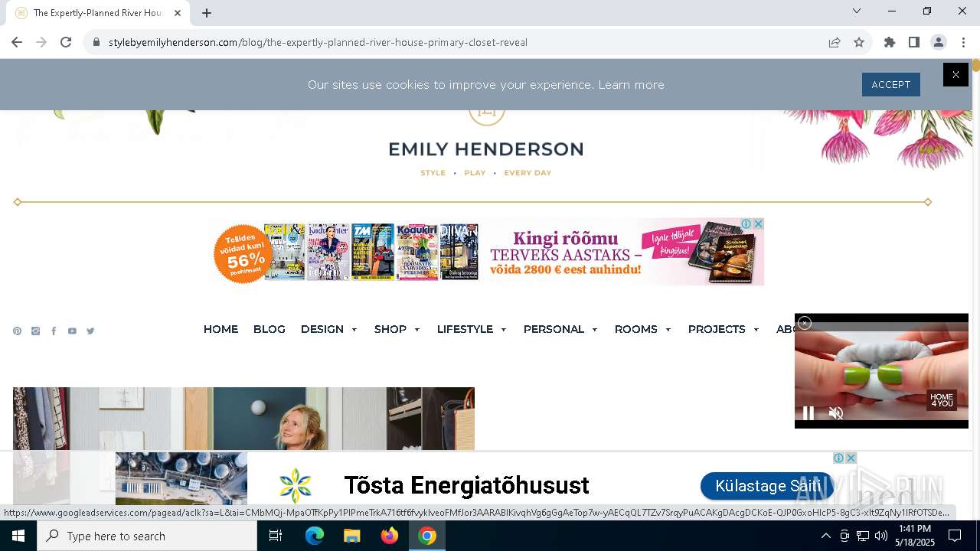Open Chrome three-dot menu
This screenshot has width=980, height=551.
(963, 42)
